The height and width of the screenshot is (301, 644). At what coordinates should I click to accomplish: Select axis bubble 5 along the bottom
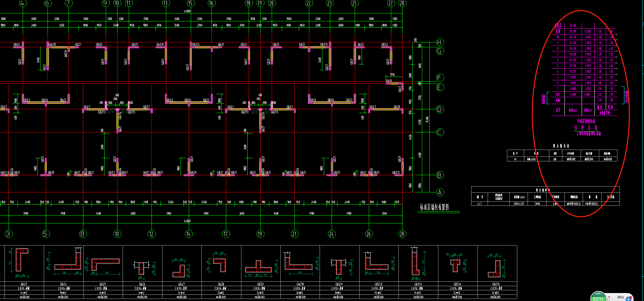pyautogui.click(x=46, y=234)
